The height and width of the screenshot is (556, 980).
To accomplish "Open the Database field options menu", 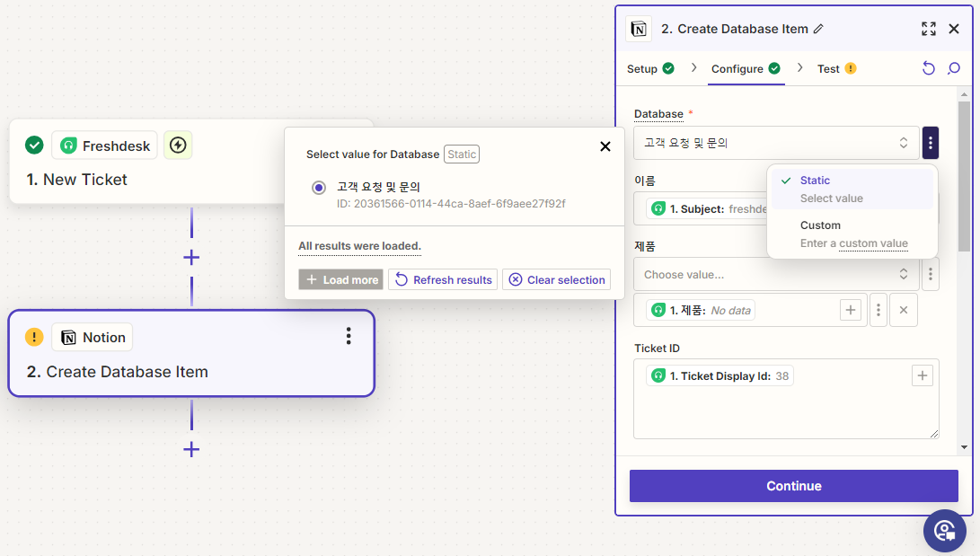I will click(x=931, y=143).
